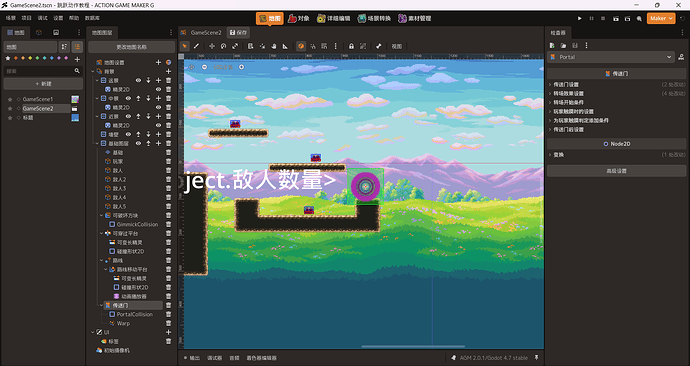Zoom in the viewport with plus button

tap(241, 67)
